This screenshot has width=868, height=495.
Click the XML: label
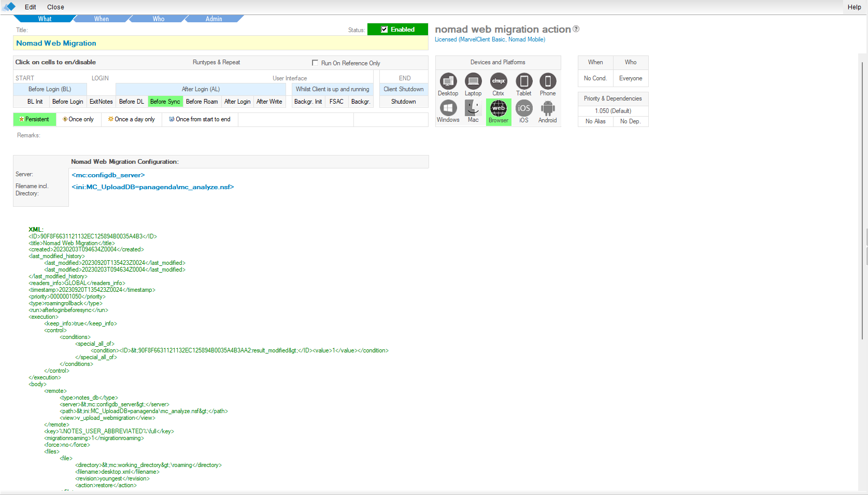pos(36,230)
